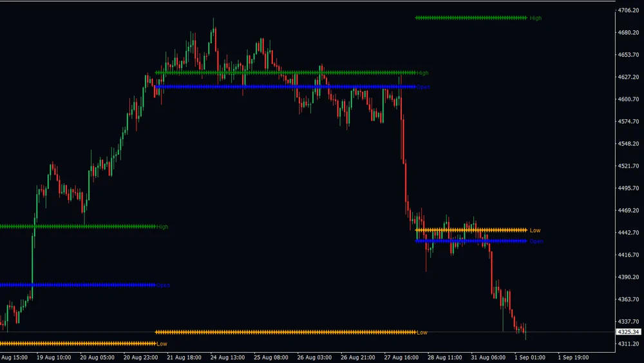Select the 20 Aug 23:00 time label

(140, 357)
